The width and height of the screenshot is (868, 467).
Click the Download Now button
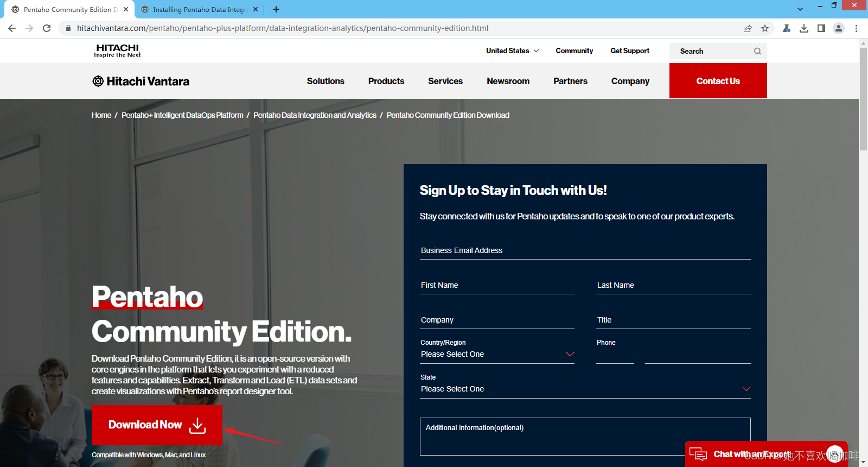(157, 425)
